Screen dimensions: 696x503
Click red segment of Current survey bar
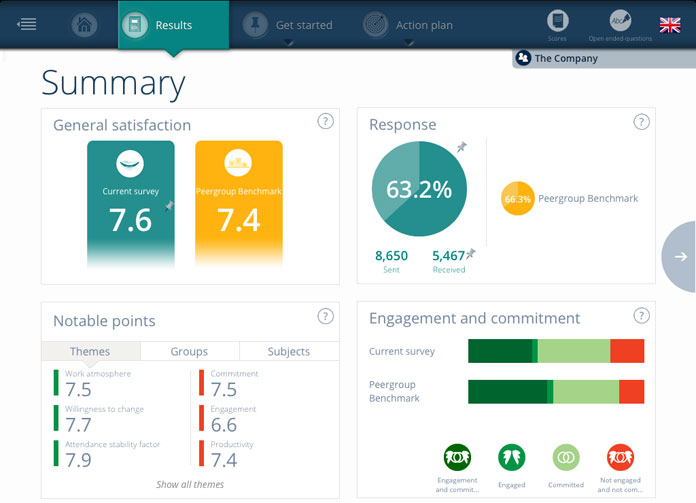(x=627, y=351)
